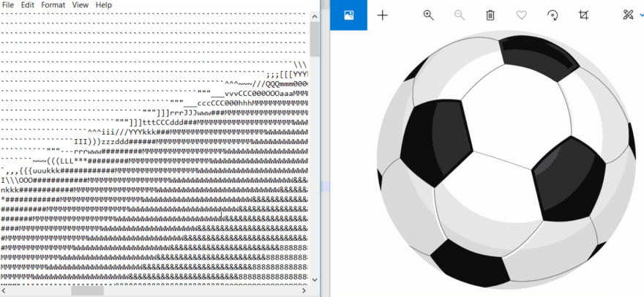Viewport: 644px width, 297px height.
Task: Rotate the image with rotate icon
Action: click(x=553, y=15)
